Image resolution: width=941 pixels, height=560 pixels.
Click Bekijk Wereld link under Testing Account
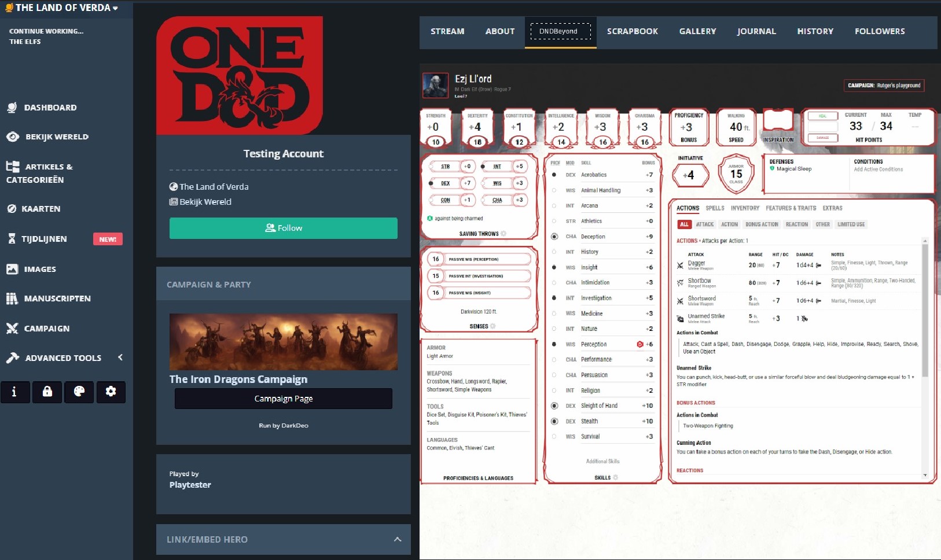(200, 202)
